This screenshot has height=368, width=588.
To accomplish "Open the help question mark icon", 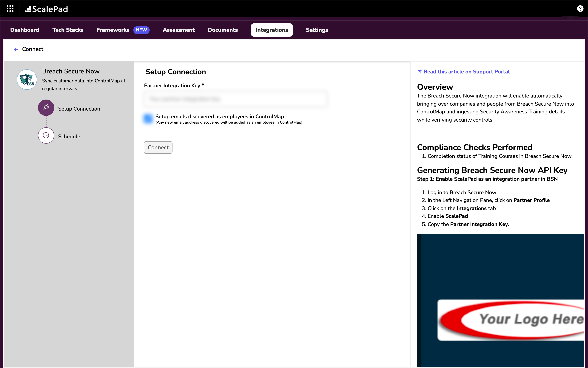I will tap(580, 9).
